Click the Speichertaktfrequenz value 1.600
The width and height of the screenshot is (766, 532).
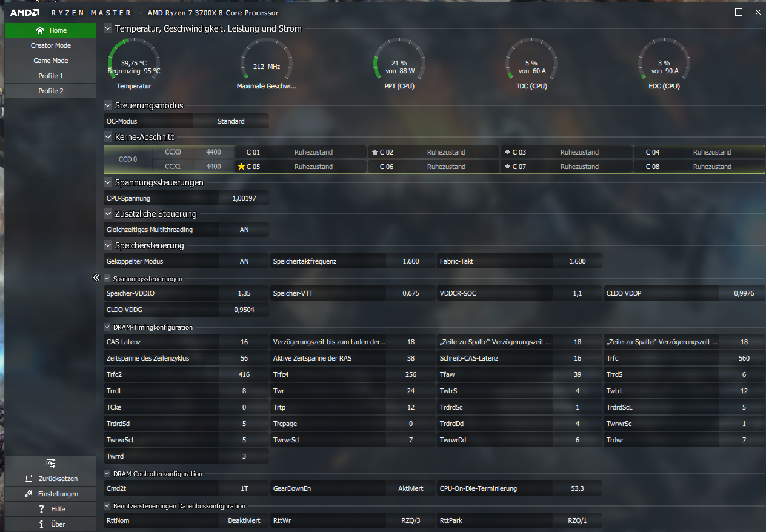click(410, 261)
